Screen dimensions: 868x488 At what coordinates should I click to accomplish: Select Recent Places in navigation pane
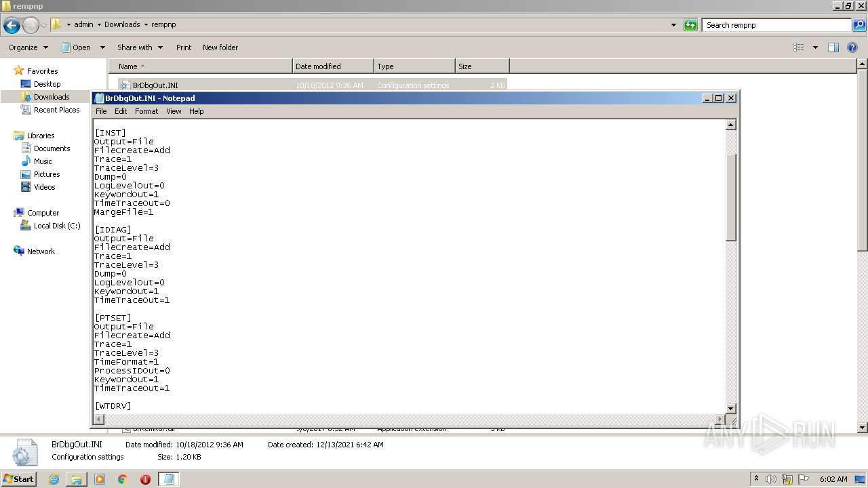click(56, 110)
